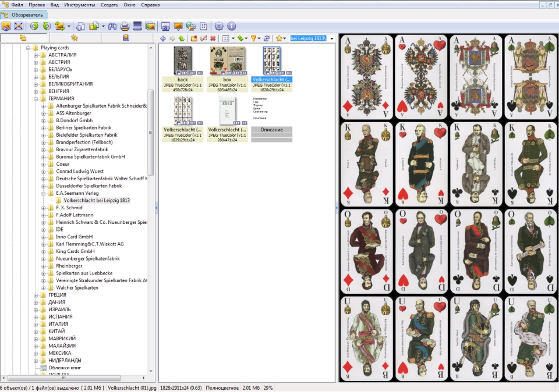Click the blue info icon
Screen dimensions: 559x392
coord(231,26)
